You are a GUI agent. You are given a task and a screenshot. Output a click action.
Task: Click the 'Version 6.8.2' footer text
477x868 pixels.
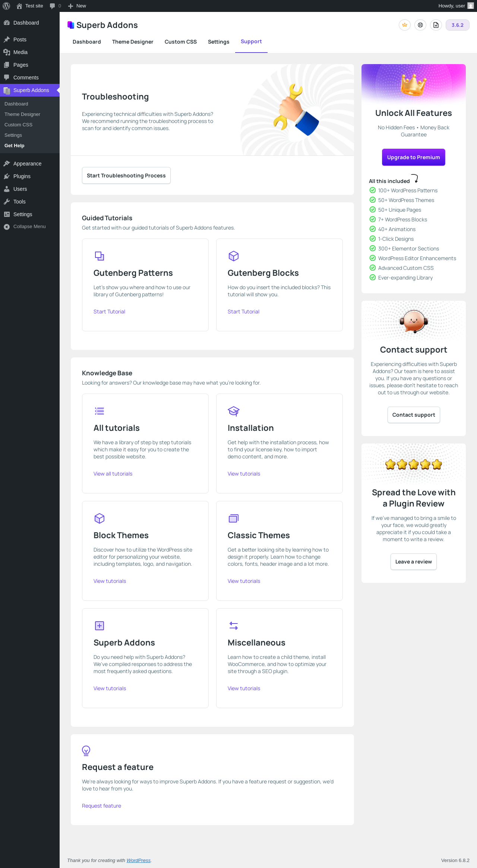tap(455, 861)
